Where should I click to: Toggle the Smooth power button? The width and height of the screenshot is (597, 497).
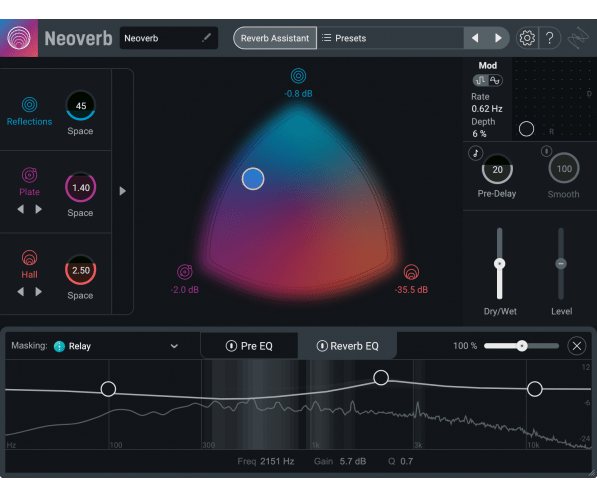546,151
